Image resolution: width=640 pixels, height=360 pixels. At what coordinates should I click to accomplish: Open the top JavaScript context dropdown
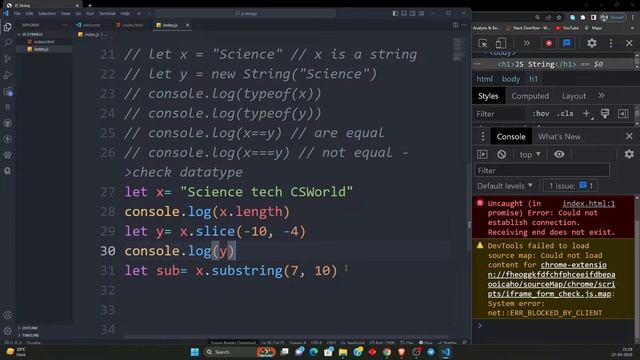click(530, 154)
